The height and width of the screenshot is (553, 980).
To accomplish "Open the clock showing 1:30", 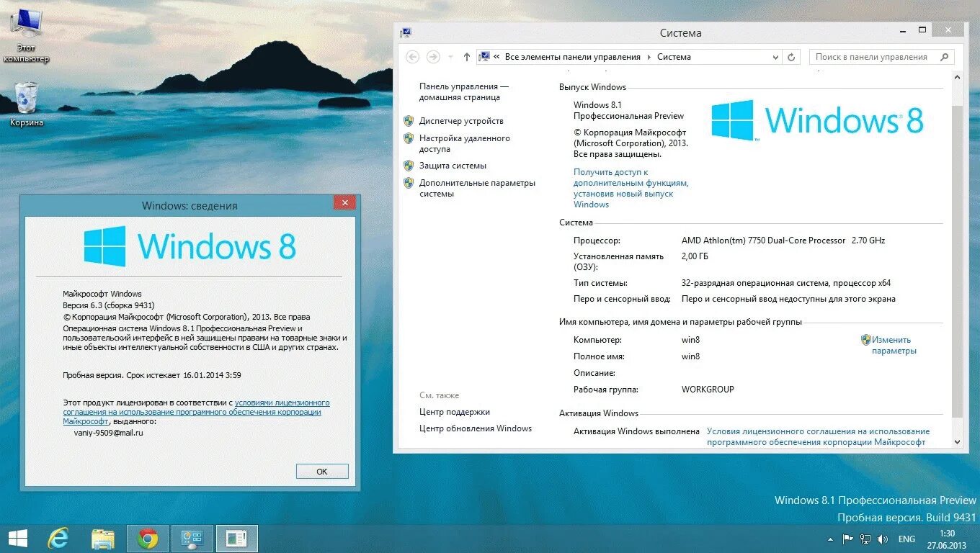I will 948,539.
